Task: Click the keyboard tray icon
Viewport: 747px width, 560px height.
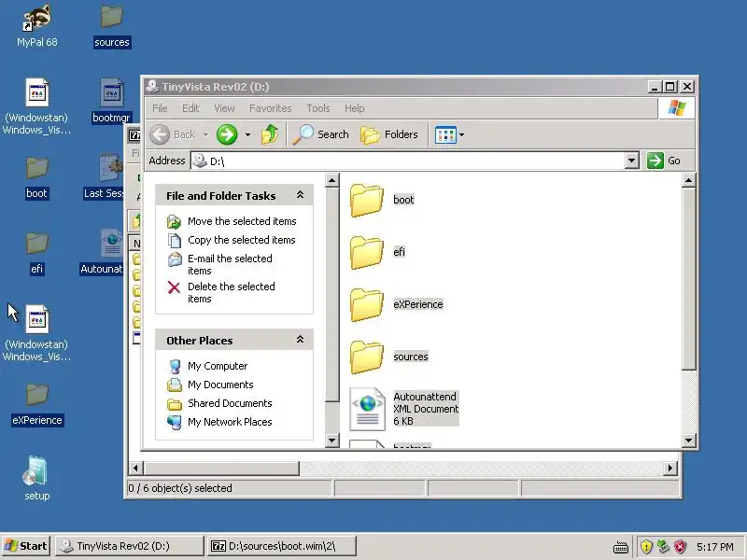Action: coord(620,547)
